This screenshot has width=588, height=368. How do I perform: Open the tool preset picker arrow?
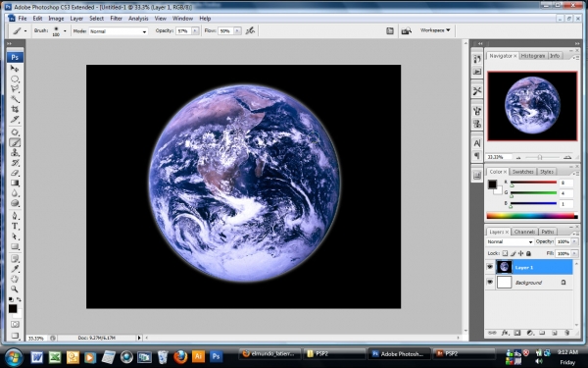point(25,31)
